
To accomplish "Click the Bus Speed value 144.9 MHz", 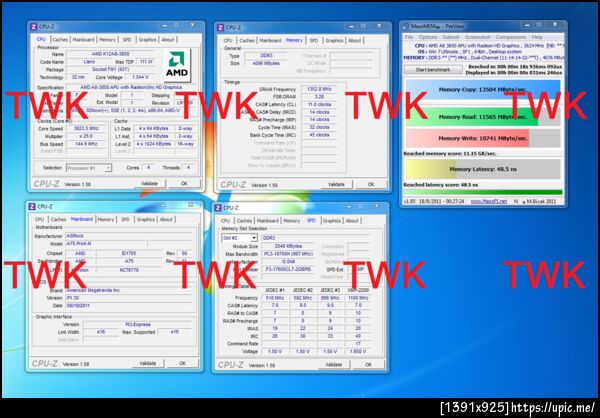I will 86,144.
